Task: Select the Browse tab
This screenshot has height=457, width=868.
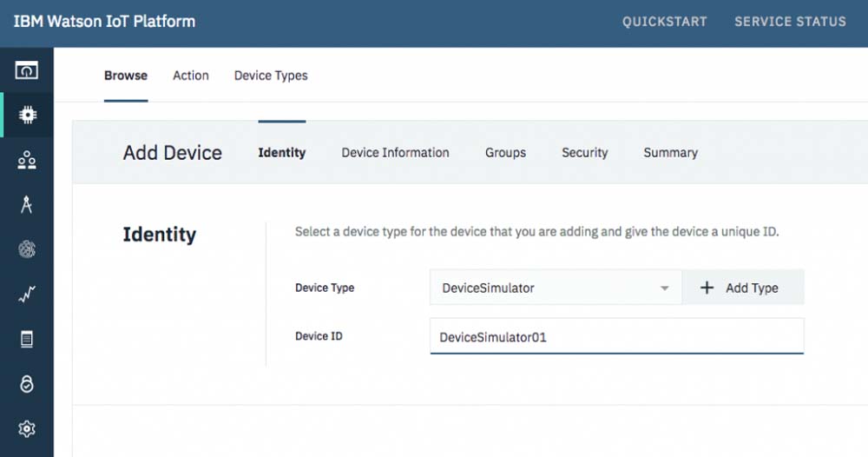Action: (x=126, y=76)
